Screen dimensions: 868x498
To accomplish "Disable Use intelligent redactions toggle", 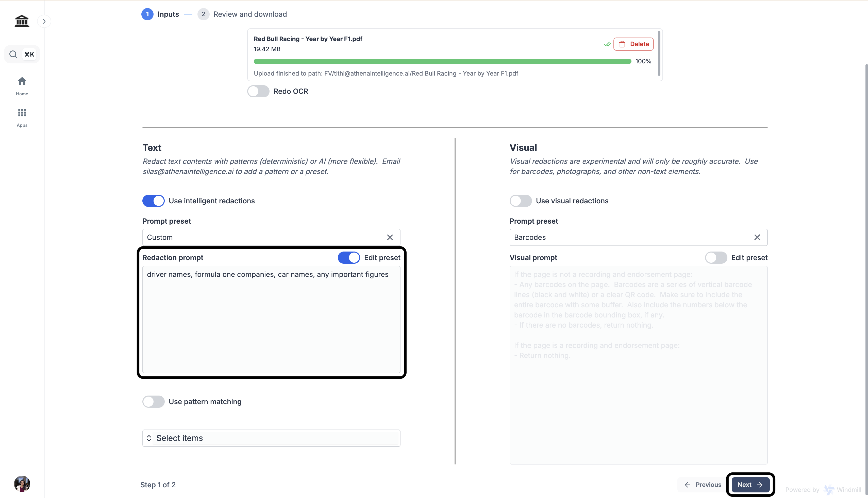I will click(x=153, y=201).
